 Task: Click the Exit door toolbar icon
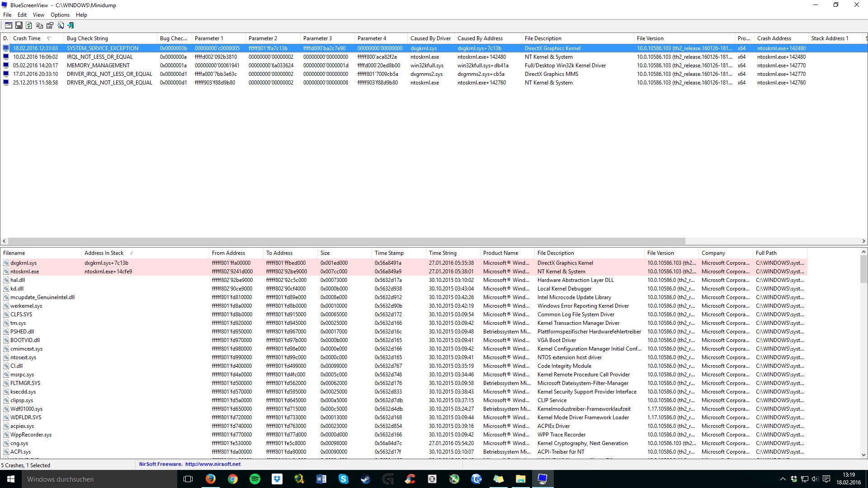71,26
